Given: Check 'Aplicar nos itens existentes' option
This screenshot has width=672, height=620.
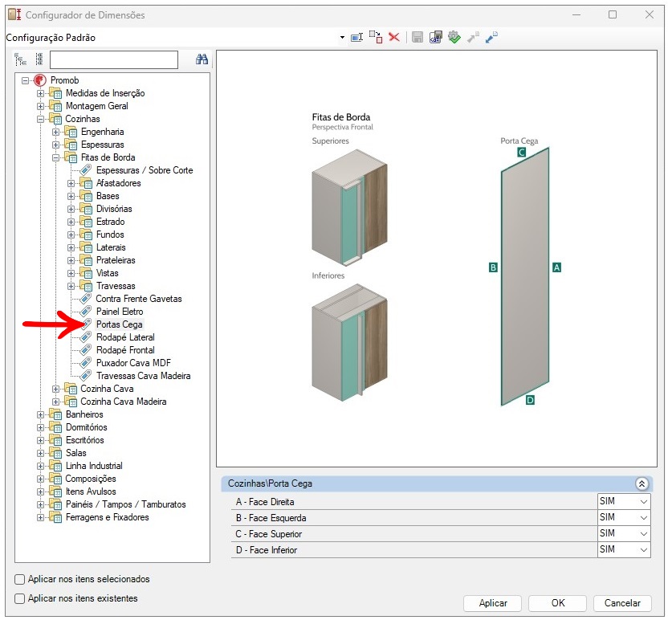Looking at the screenshot, I should point(20,598).
